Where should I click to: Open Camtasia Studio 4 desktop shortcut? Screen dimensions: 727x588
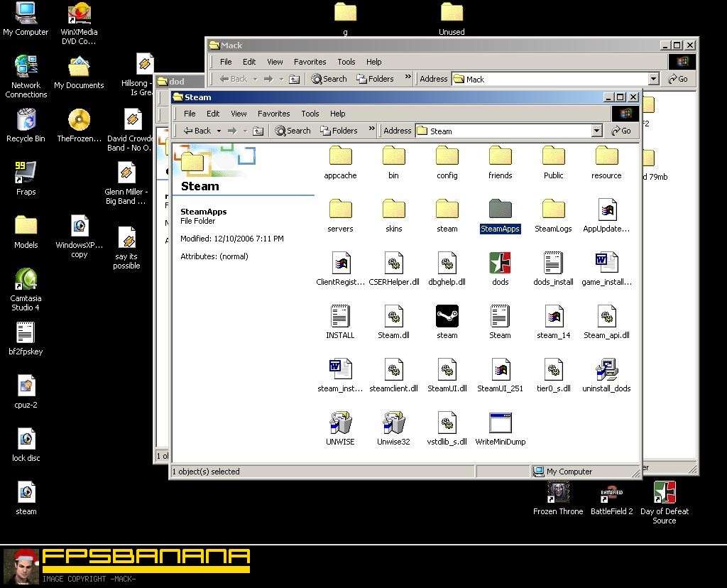click(26, 281)
